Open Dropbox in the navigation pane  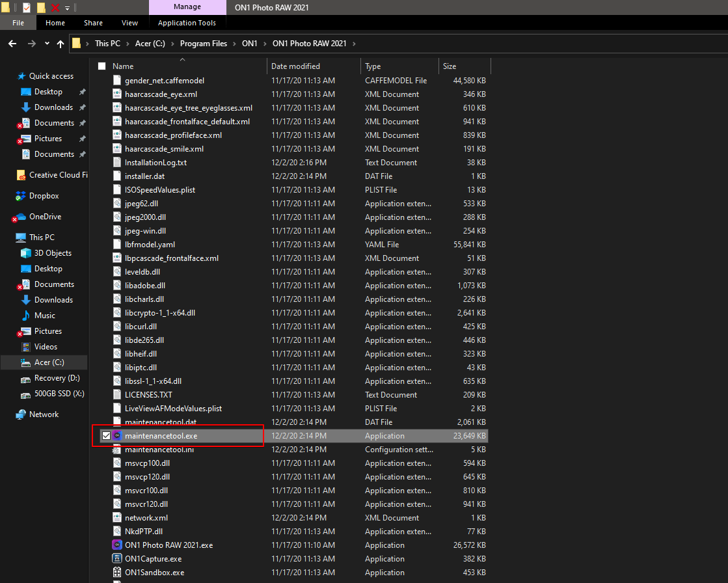click(x=44, y=196)
